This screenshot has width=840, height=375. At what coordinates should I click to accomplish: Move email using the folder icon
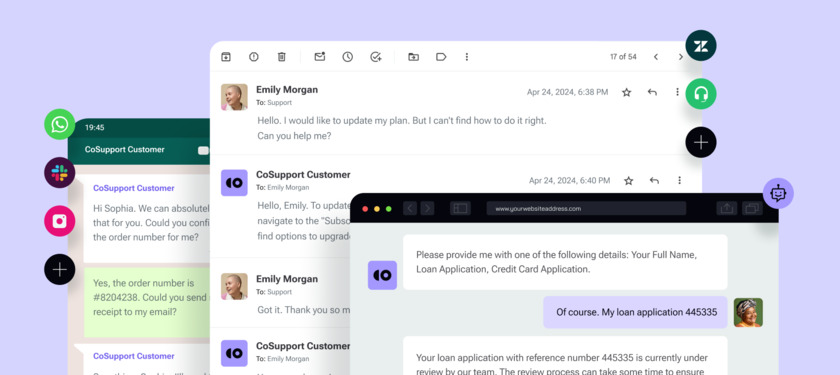[414, 57]
